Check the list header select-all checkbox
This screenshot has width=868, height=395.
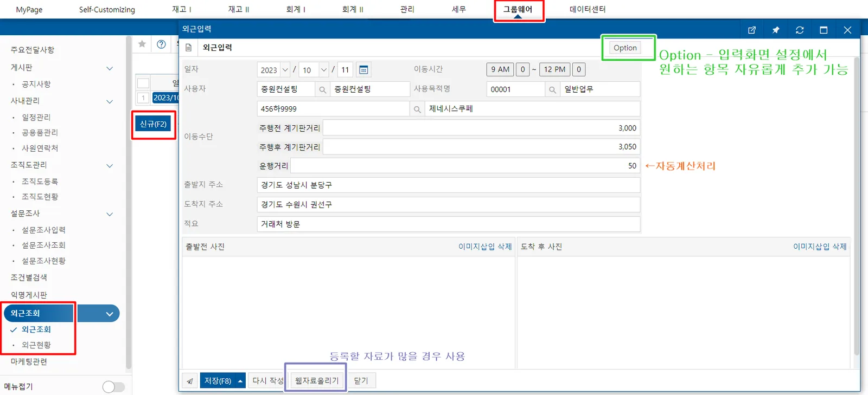[x=143, y=83]
